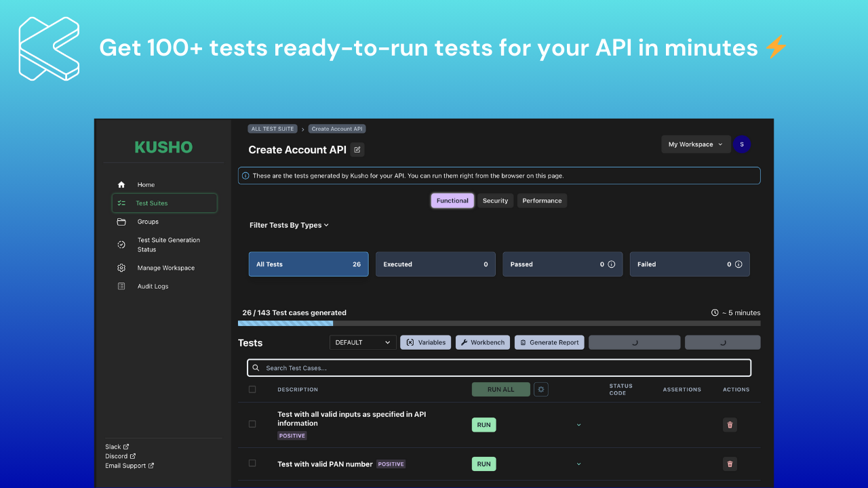Click the edit icon beside Create Account API
Screen dimensions: 868x488
coord(357,150)
